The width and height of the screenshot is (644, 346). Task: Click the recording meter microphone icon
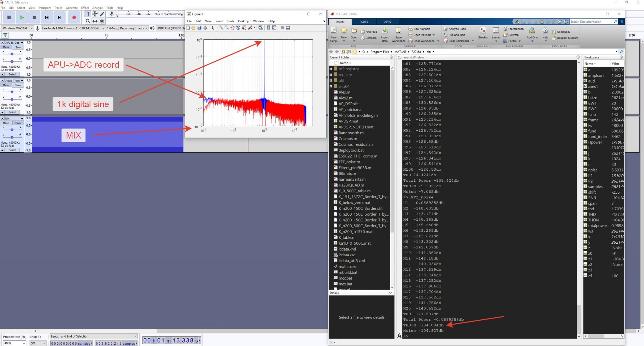111,14
